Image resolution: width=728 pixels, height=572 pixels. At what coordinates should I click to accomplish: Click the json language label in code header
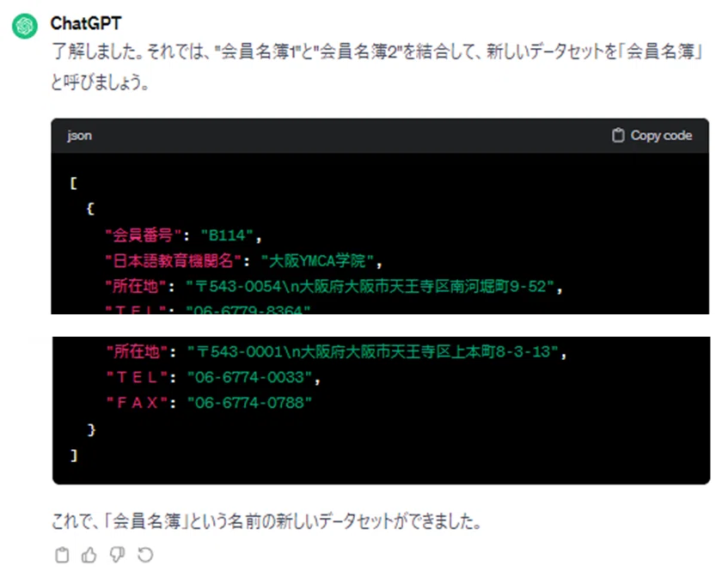[x=79, y=136]
